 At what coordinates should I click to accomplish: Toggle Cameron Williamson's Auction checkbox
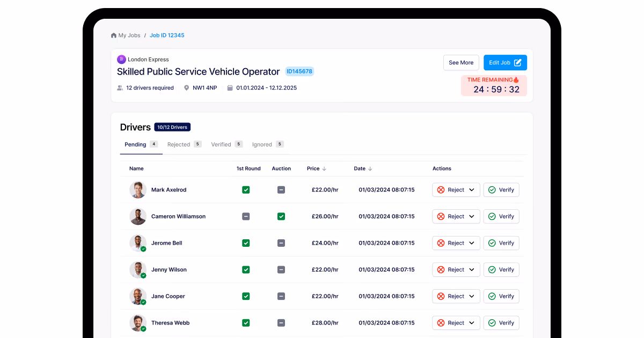pyautogui.click(x=281, y=217)
